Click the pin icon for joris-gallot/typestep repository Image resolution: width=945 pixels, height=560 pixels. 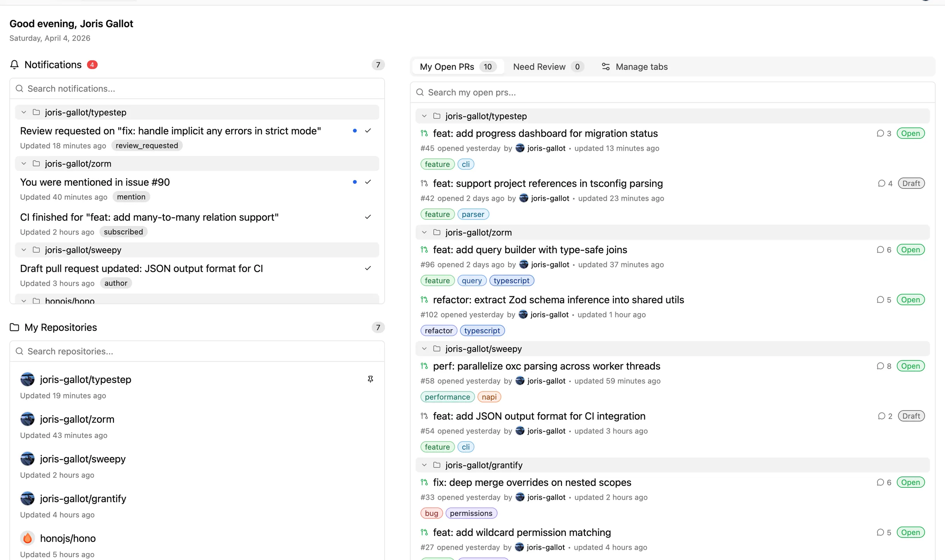[x=370, y=379]
